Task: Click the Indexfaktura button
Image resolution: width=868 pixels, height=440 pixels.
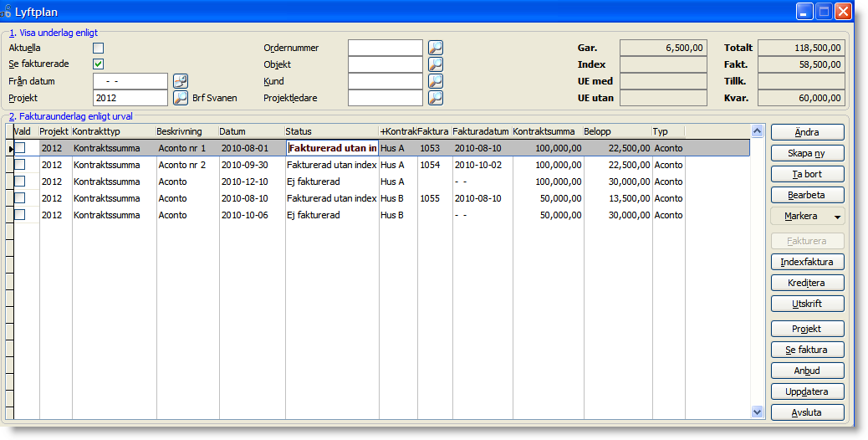Action: point(807,262)
